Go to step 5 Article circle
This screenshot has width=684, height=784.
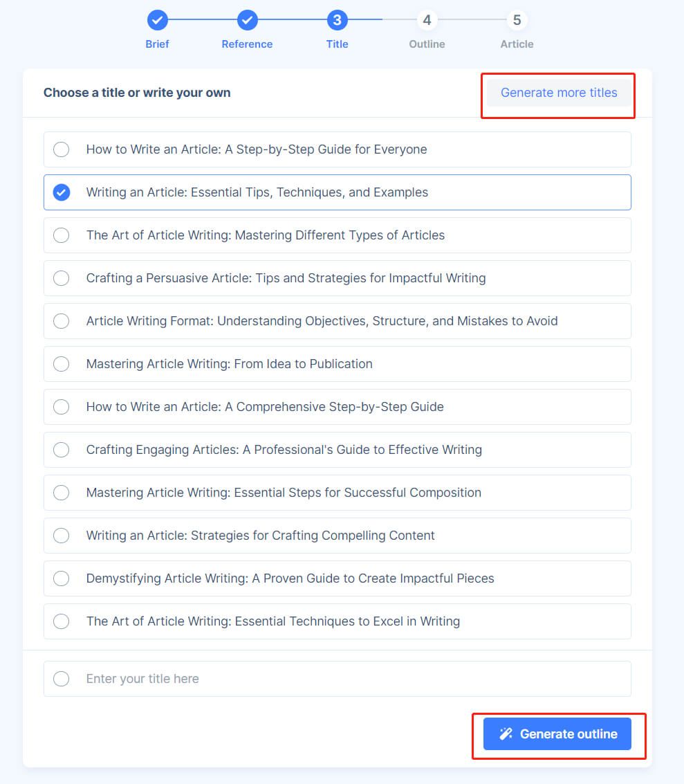517,20
